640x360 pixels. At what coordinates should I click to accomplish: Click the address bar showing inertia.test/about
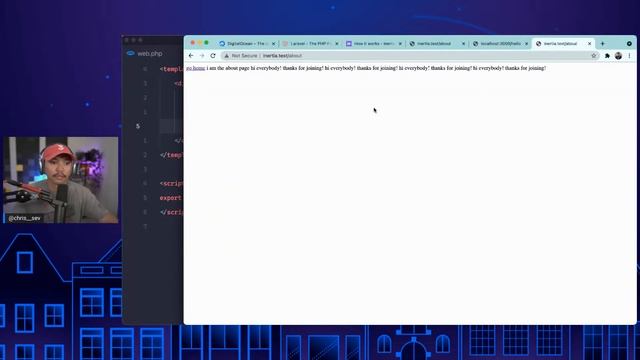pos(409,56)
